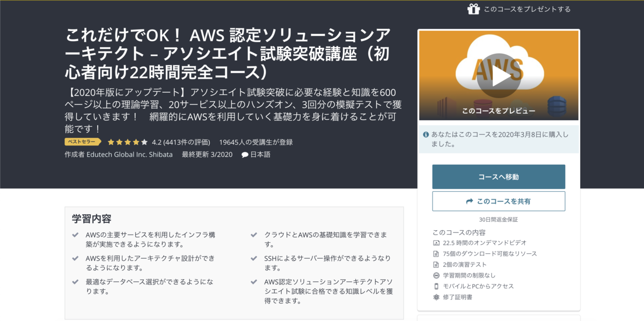Click '最終更新 3/2020' text

click(x=207, y=155)
